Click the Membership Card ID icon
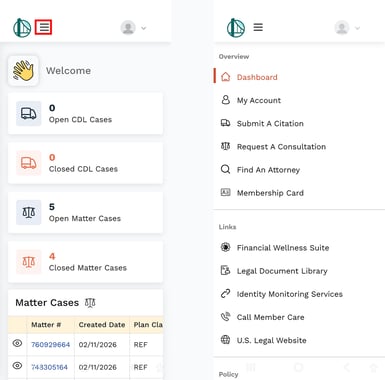 point(226,192)
